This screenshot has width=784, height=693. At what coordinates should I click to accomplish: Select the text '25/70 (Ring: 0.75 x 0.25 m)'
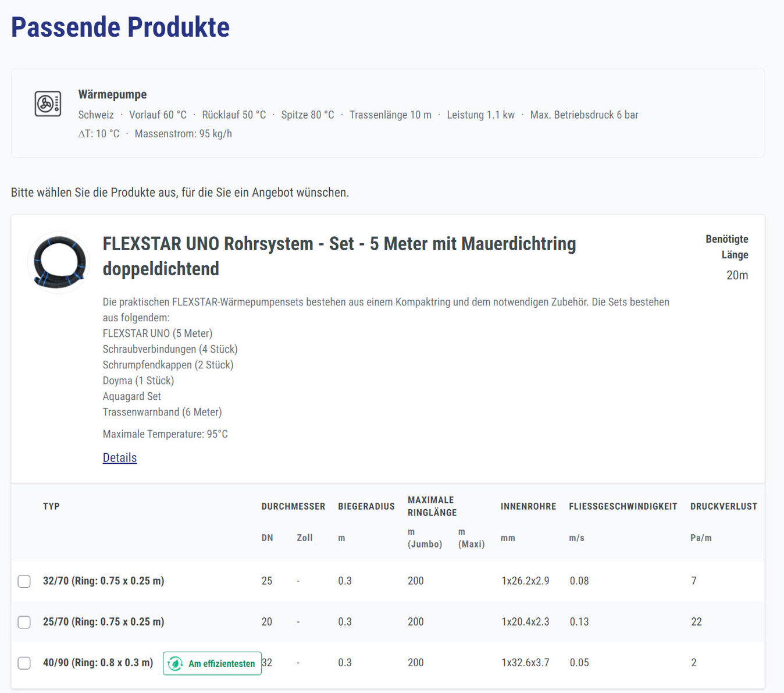point(104,621)
